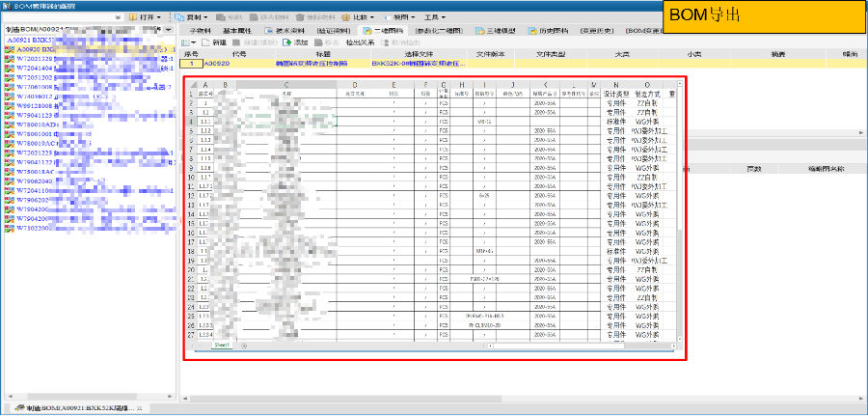This screenshot has height=416, width=868.
Task: Open the 工具 tools menu
Action: 437,17
